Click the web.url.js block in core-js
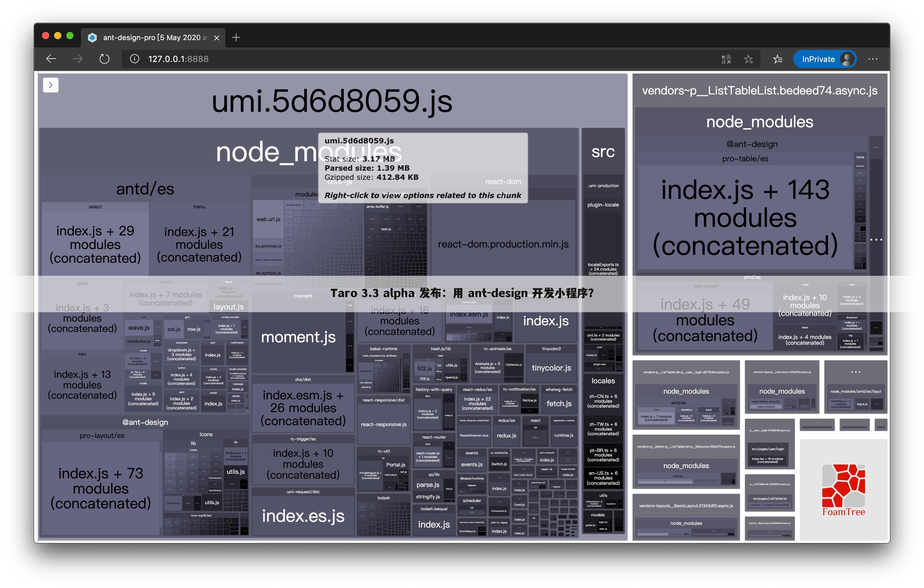Image resolution: width=924 pixels, height=588 pixels. click(x=268, y=219)
